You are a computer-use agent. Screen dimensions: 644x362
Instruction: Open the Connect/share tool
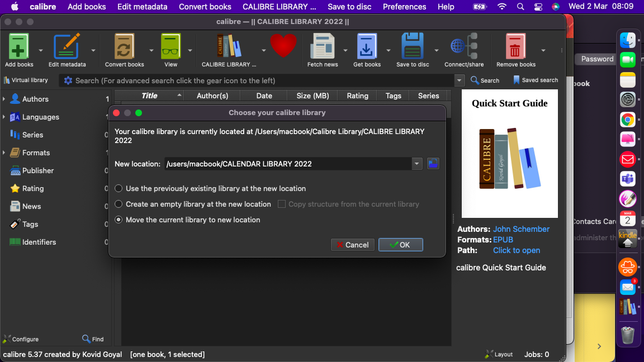(464, 47)
